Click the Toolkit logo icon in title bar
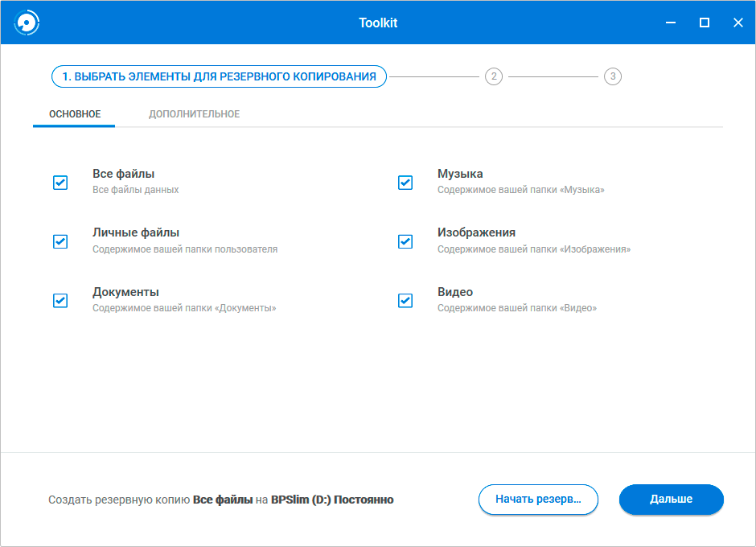 [x=27, y=23]
